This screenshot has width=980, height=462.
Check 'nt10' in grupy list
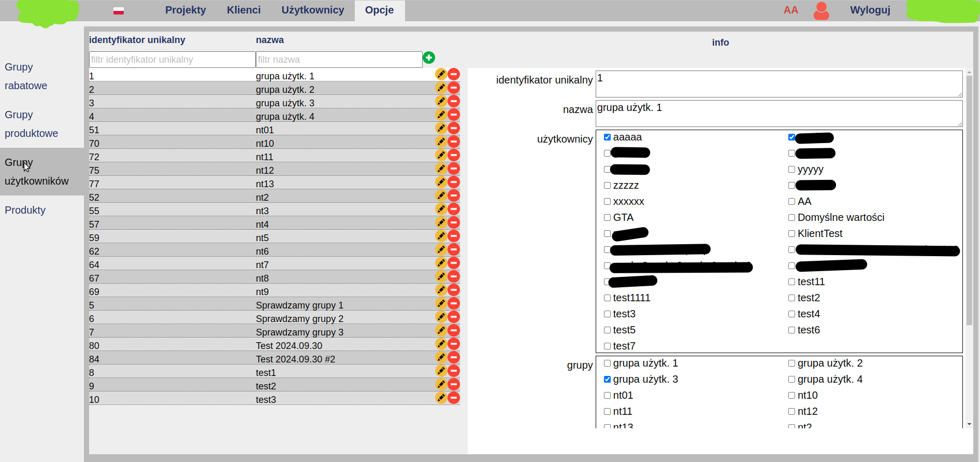(791, 396)
